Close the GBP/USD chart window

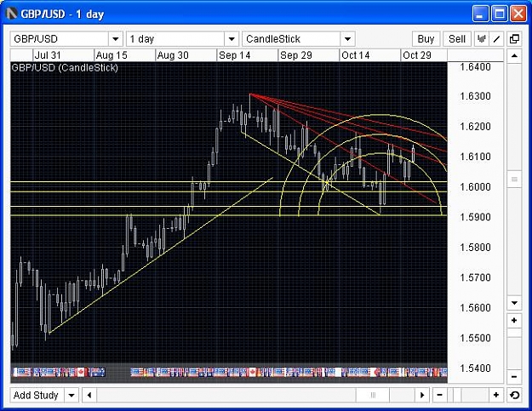pos(518,14)
